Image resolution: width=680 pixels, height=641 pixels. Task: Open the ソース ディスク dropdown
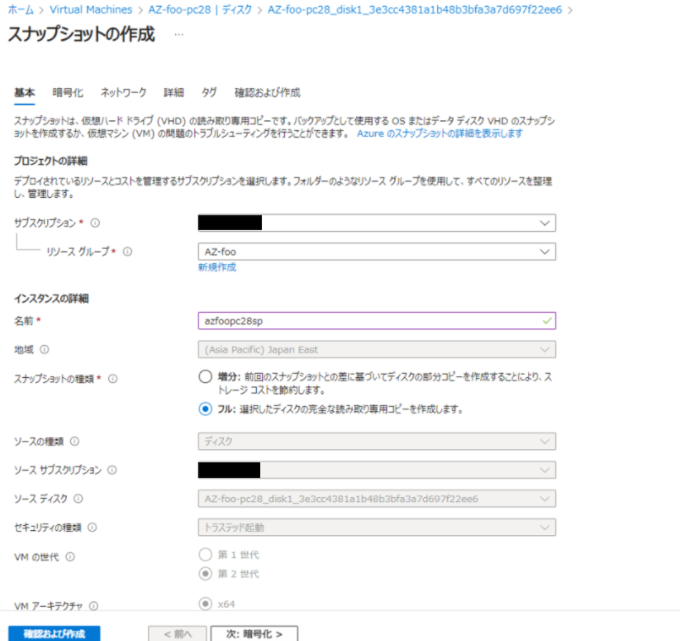377,499
